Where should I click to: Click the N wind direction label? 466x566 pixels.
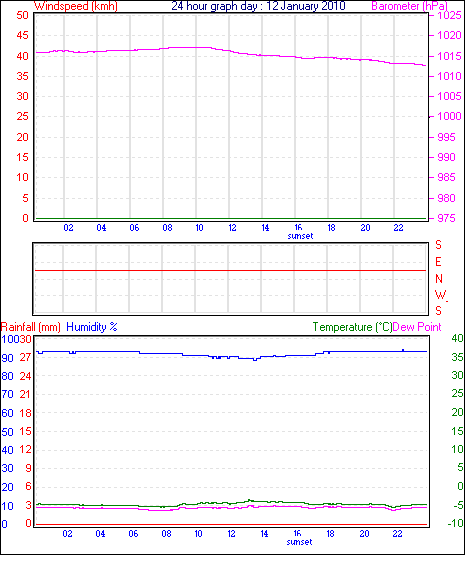click(439, 279)
